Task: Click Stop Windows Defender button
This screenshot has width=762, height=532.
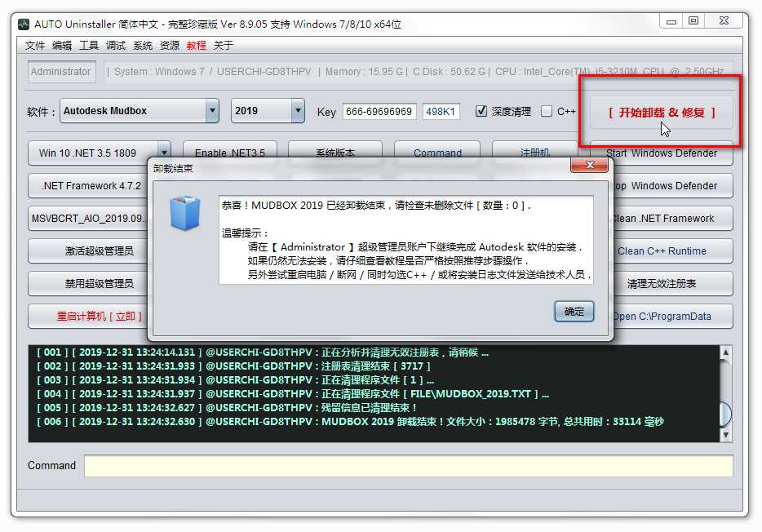Action: [673, 185]
